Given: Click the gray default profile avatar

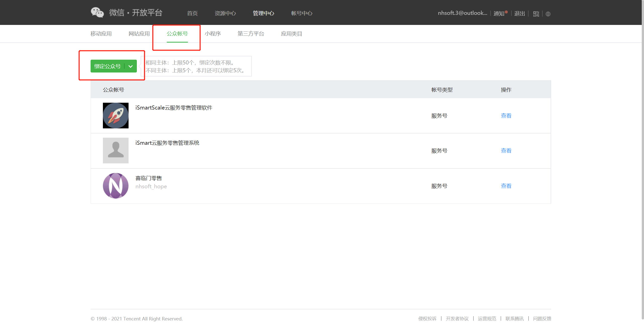Looking at the screenshot, I should click(116, 151).
